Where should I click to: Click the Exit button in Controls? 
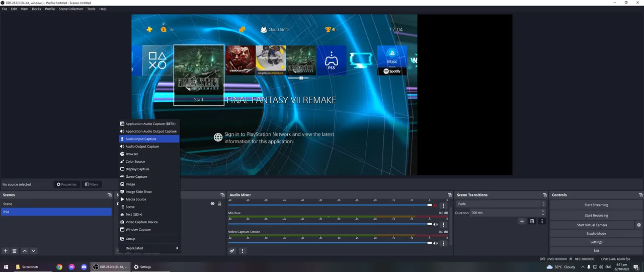point(596,251)
